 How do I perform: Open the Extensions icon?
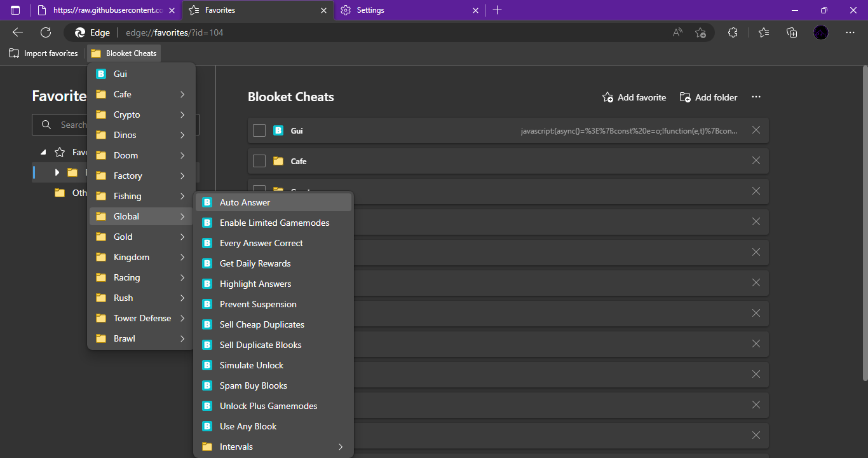733,32
